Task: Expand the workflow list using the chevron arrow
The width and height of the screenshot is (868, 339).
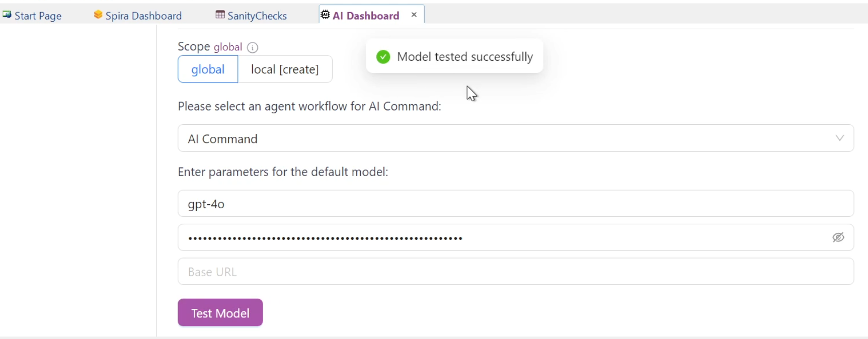Action: (x=840, y=138)
